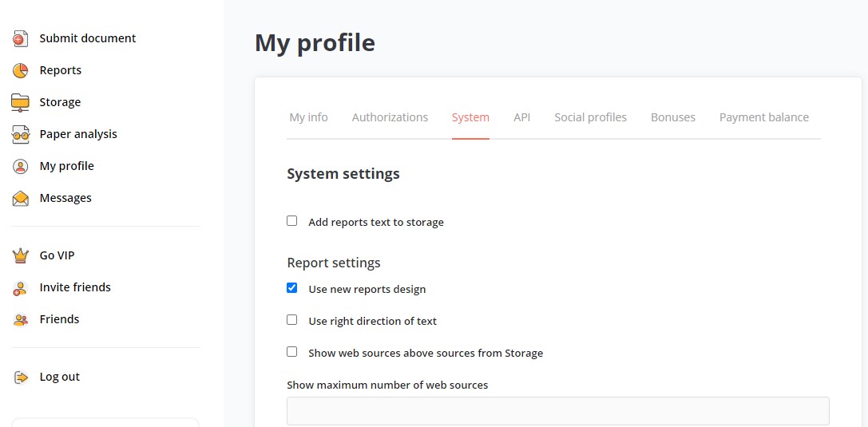Click the Log out arrow icon
Viewport: 868px width, 427px height.
[21, 378]
